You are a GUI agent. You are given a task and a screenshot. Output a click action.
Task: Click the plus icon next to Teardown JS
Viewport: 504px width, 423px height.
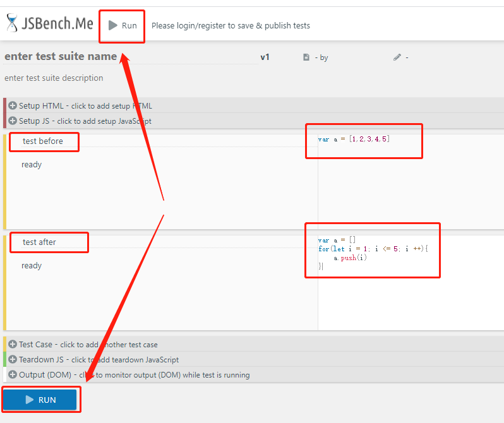13,359
